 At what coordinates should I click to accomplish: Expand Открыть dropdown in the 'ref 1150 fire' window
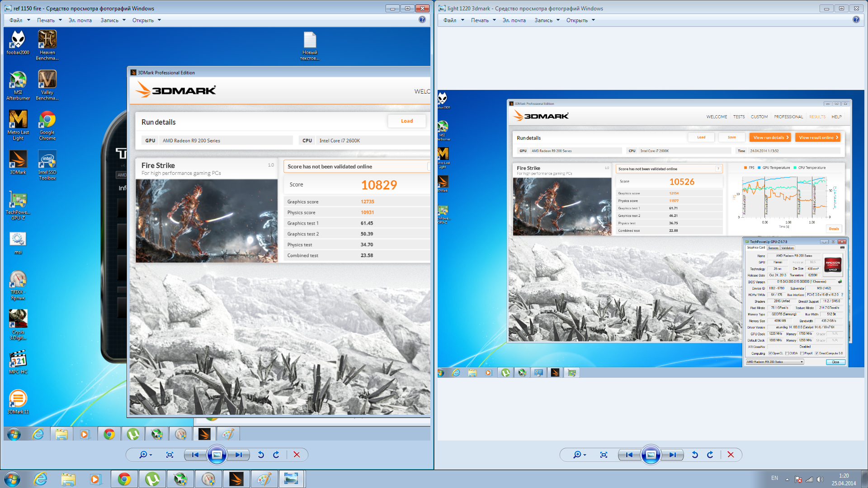(146, 20)
